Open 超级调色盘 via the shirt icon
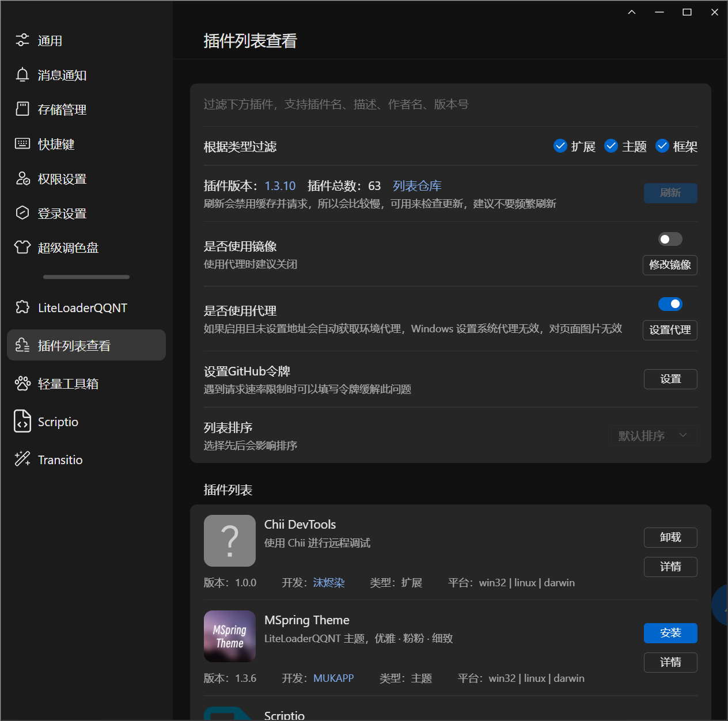Screen dimensions: 728x721 coord(22,248)
